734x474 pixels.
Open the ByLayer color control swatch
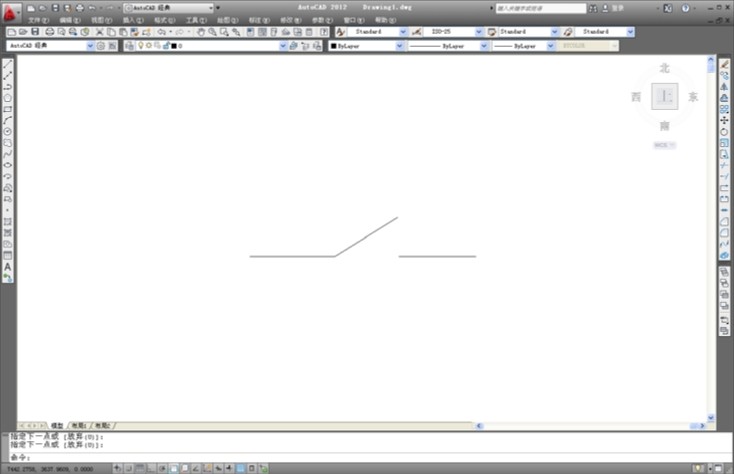tap(362, 46)
